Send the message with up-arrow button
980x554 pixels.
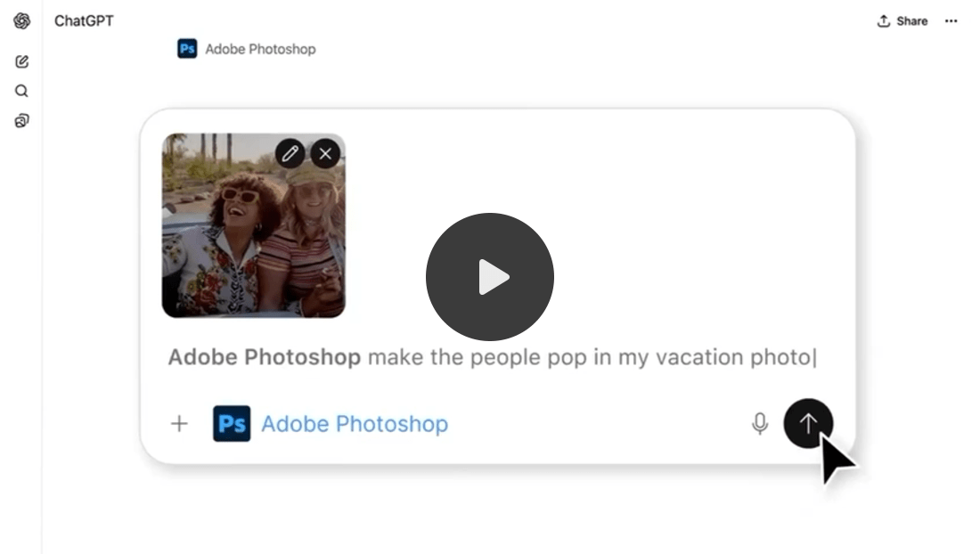[808, 423]
